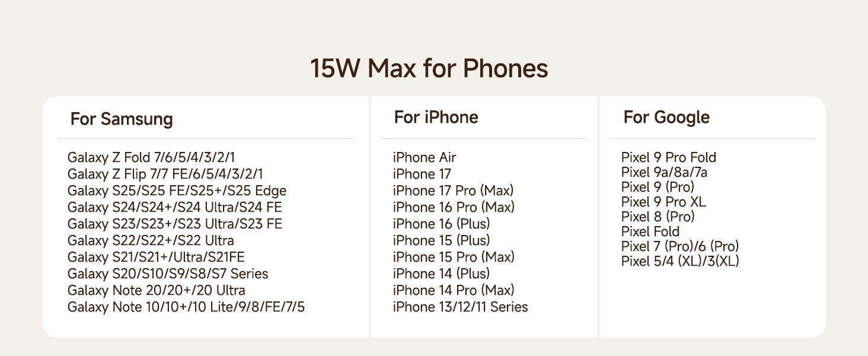This screenshot has width=868, height=356.
Task: Click the Pixel 5/4 (XL)/3(XL) line
Action: tap(680, 262)
